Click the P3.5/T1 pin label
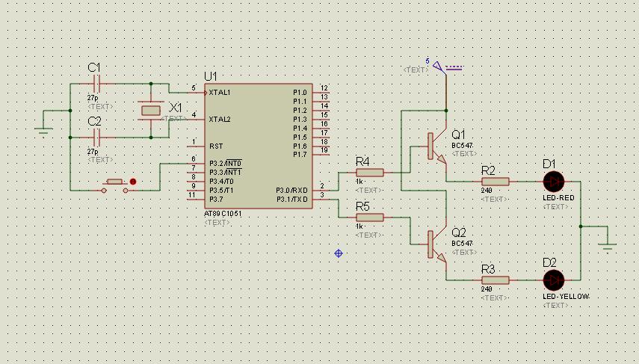This screenshot has width=639, height=364. point(221,191)
